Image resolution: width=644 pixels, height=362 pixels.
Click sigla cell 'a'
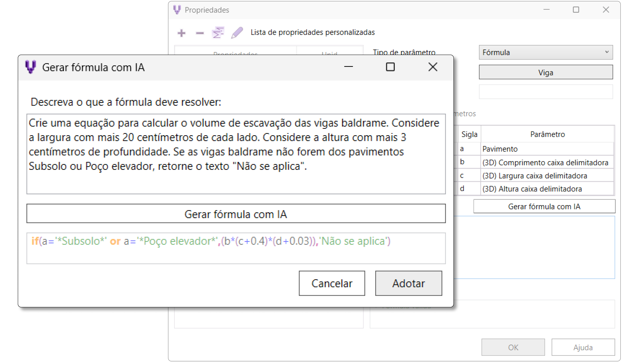coord(469,149)
